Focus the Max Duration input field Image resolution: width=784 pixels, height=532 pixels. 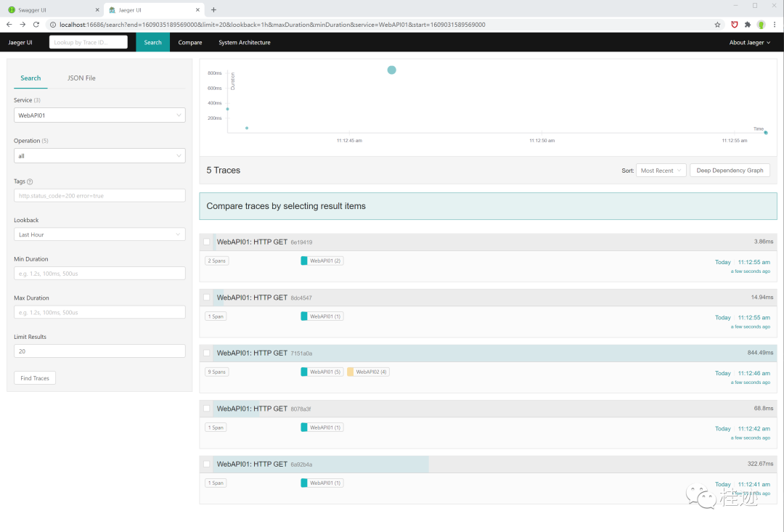click(x=99, y=313)
